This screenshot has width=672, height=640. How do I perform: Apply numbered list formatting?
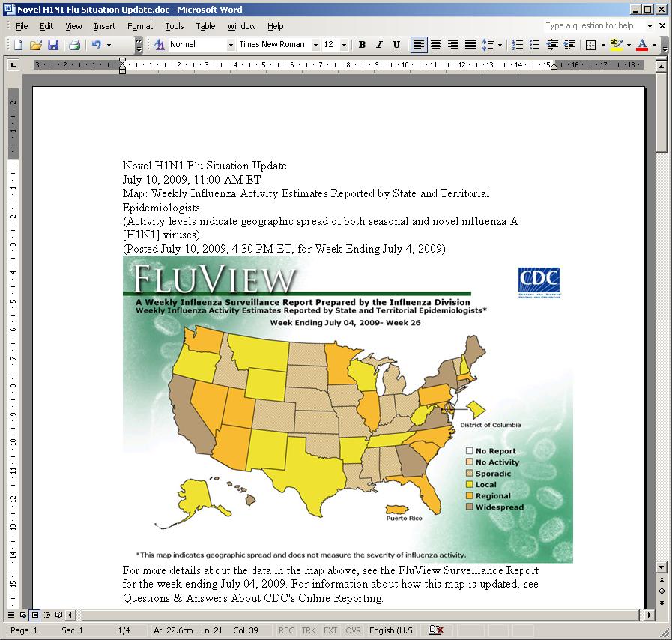tap(518, 44)
